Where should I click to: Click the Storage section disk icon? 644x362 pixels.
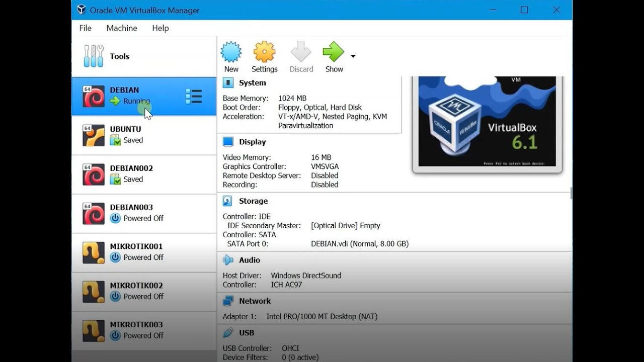click(228, 201)
